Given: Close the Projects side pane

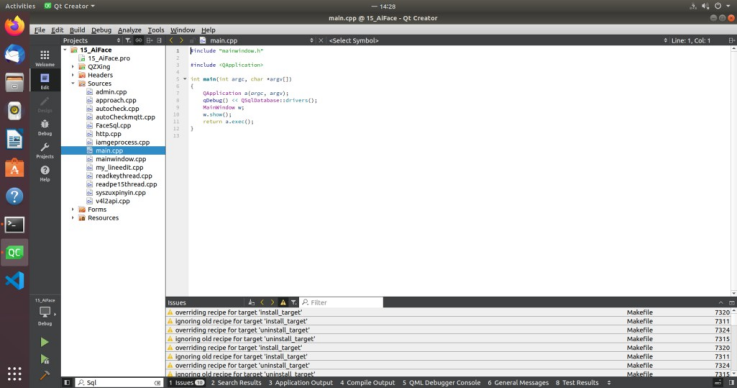Looking at the screenshot, I should [160, 40].
